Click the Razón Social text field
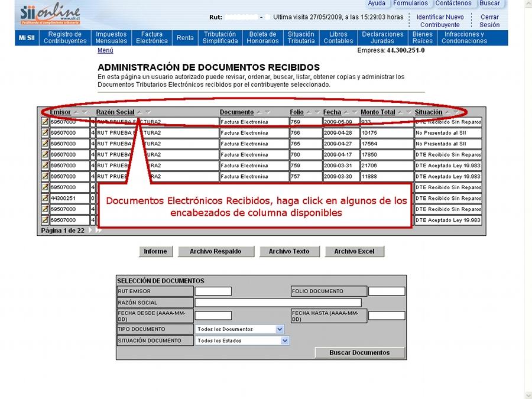Screen dimensions: 532x399 [x=278, y=303]
